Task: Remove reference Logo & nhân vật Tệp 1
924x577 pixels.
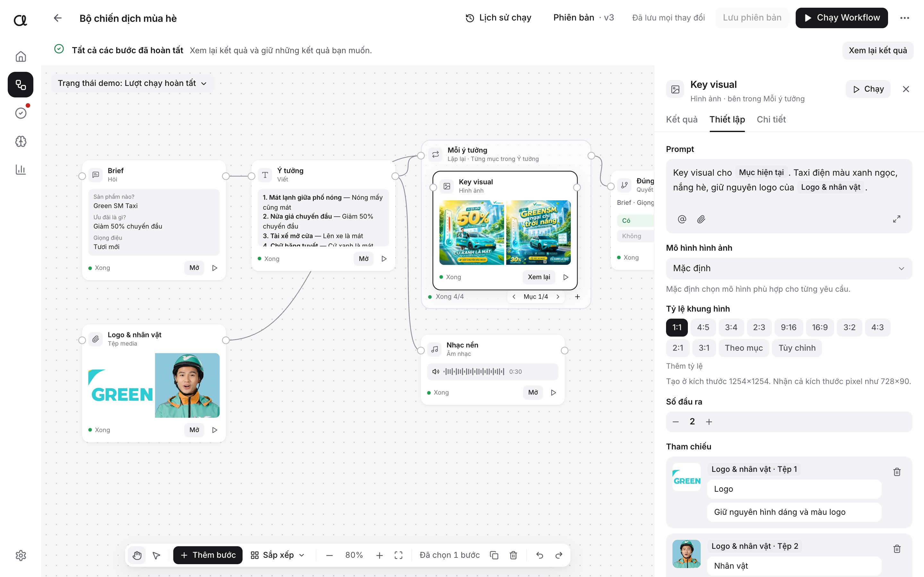Action: pyautogui.click(x=897, y=472)
